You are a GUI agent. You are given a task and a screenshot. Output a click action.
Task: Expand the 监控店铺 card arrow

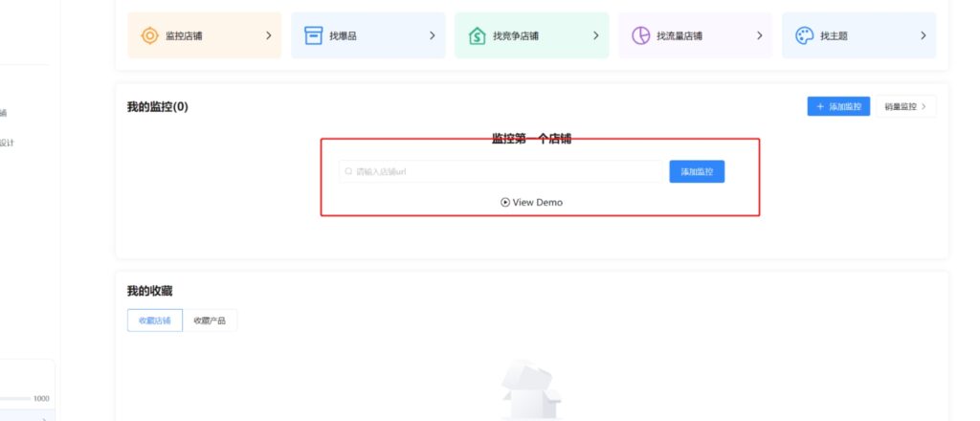pyautogui.click(x=269, y=35)
